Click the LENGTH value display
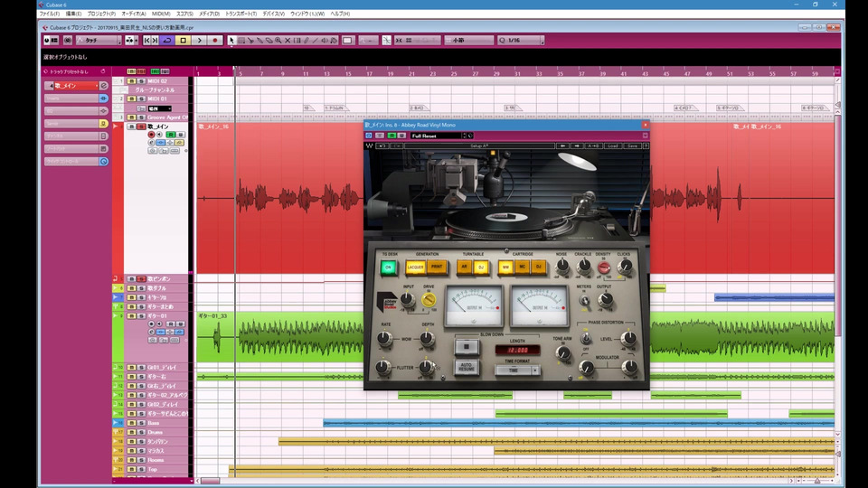 517,351
